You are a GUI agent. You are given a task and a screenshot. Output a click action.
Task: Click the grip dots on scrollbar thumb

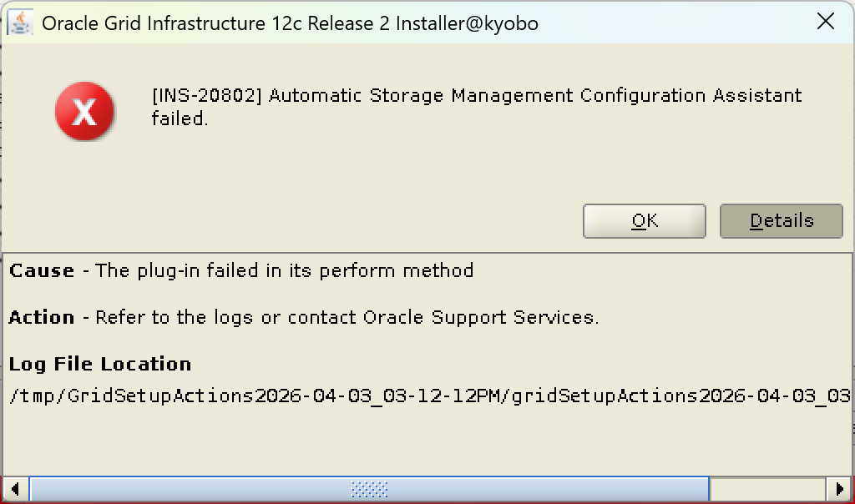pos(369,488)
